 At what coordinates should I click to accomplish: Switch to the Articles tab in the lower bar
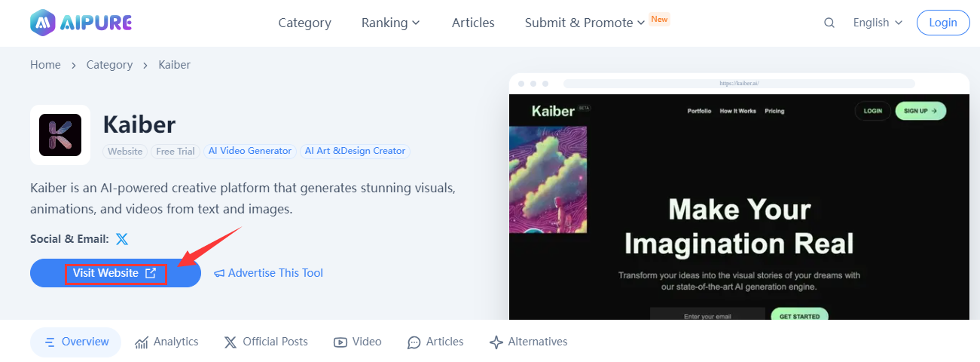435,342
